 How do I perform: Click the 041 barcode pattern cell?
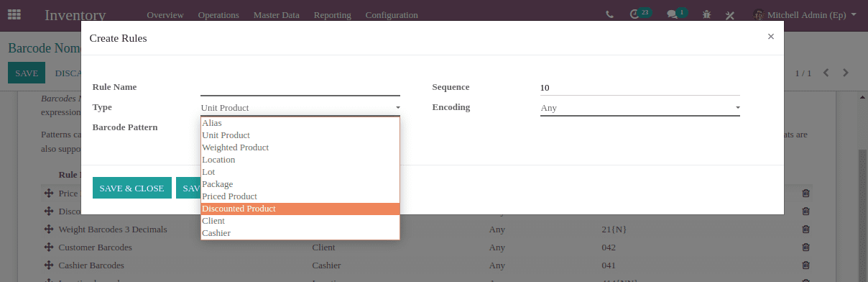coord(609,265)
